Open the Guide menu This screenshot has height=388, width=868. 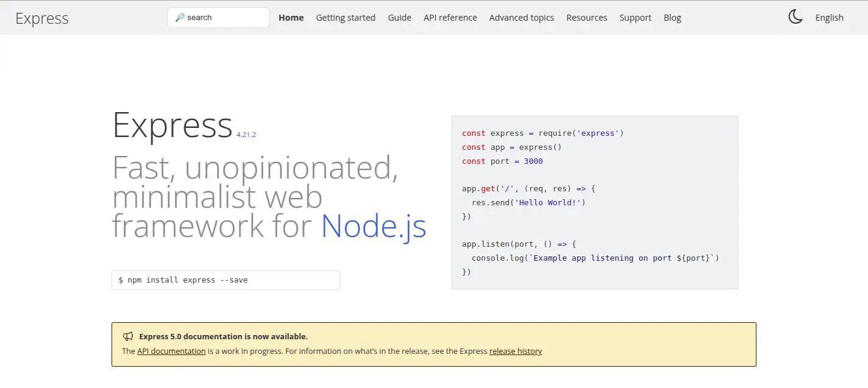pyautogui.click(x=400, y=18)
